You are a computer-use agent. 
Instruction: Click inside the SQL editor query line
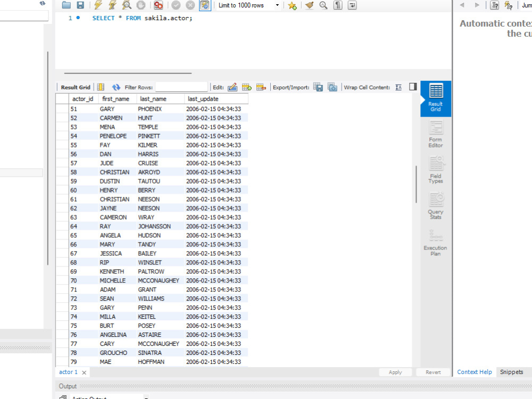[x=142, y=18]
